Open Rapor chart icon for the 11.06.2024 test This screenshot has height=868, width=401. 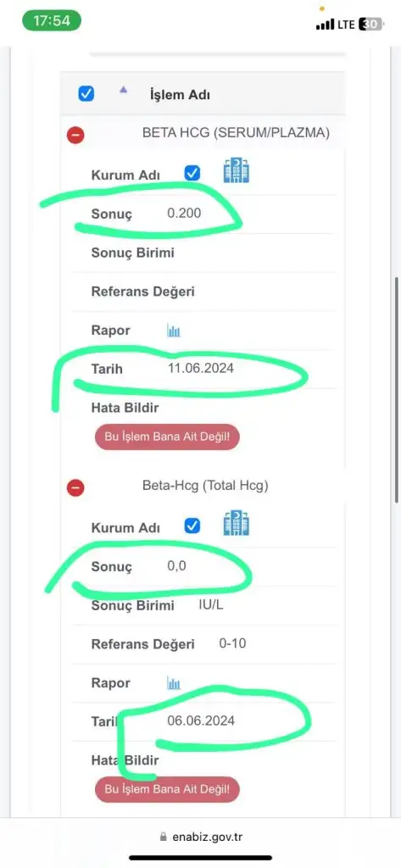(174, 331)
